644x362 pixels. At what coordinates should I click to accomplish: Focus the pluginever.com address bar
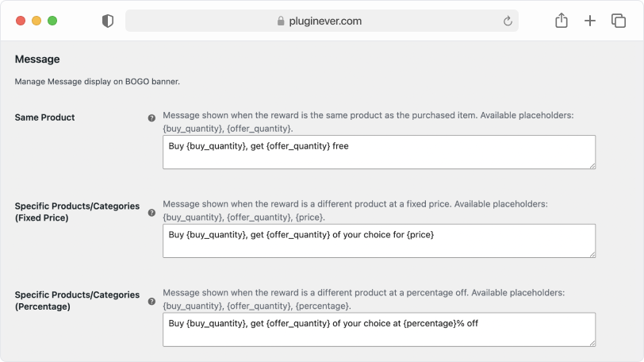point(321,21)
